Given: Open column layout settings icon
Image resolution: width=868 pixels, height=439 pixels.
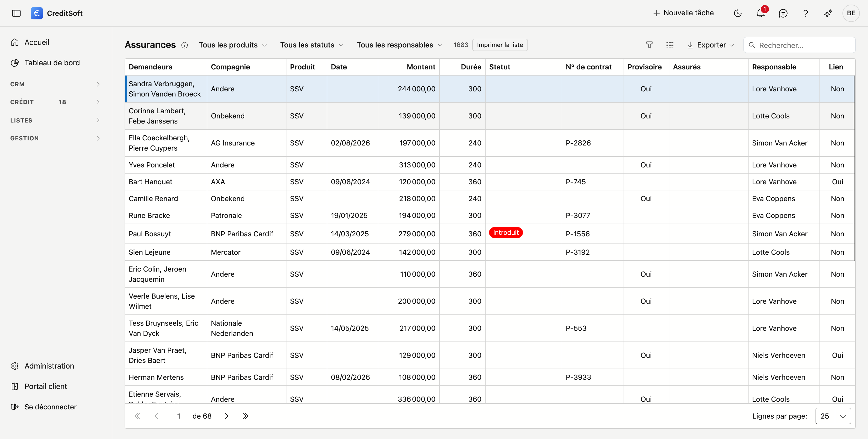Looking at the screenshot, I should click(670, 45).
